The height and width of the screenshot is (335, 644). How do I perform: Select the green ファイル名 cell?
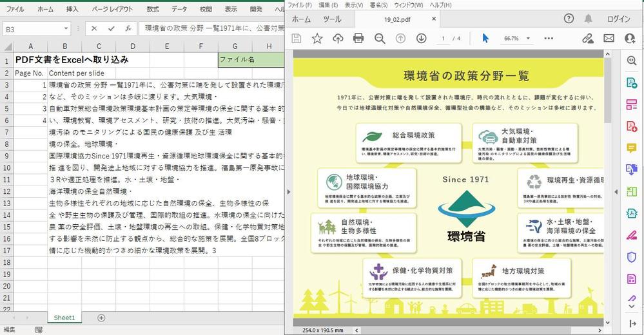pyautogui.click(x=251, y=60)
